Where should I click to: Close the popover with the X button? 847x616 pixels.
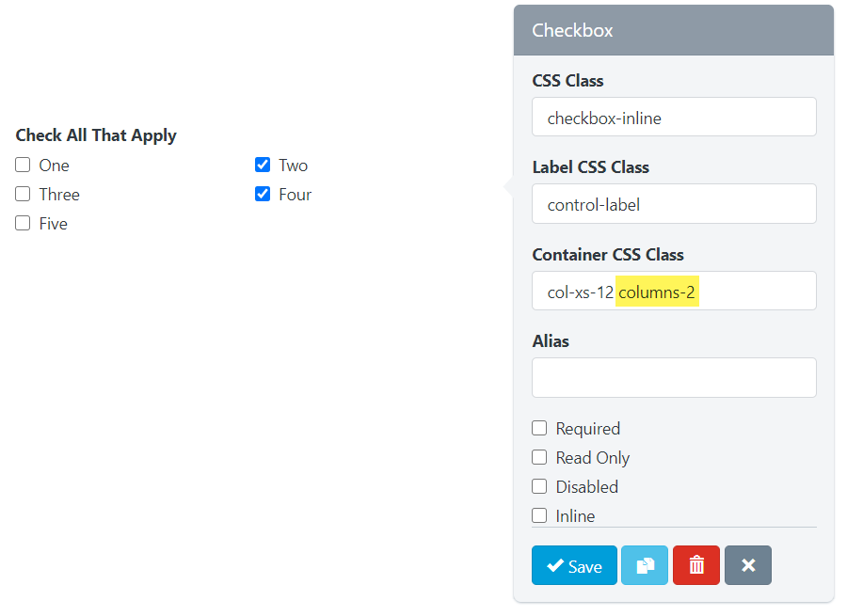coord(748,565)
